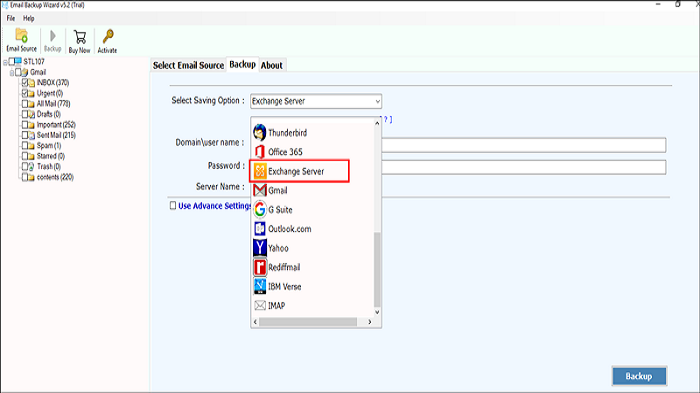The height and width of the screenshot is (393, 700).
Task: Select the Gmail icon in dropdown list
Action: pos(259,190)
